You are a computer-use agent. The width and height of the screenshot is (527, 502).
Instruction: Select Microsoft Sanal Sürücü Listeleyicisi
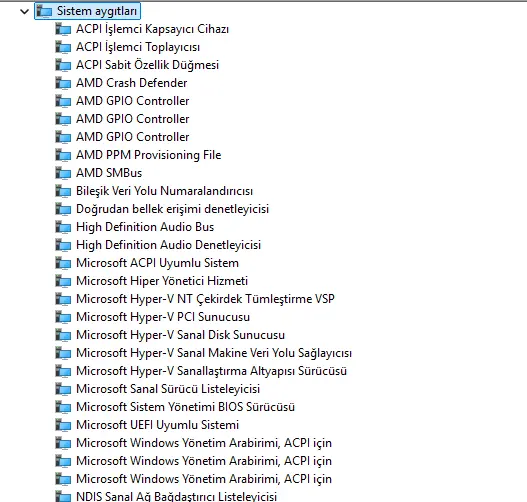(168, 389)
